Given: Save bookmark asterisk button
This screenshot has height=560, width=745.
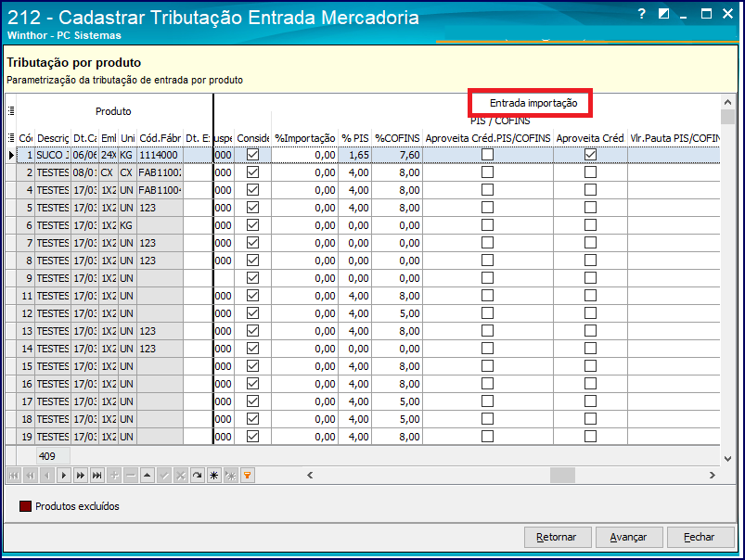Looking at the screenshot, I should 214,476.
